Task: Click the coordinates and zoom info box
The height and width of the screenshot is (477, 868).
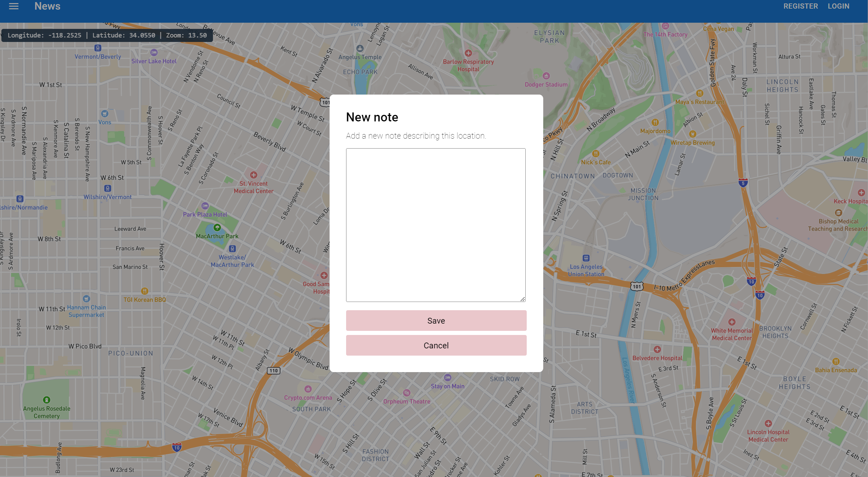Action: [107, 35]
